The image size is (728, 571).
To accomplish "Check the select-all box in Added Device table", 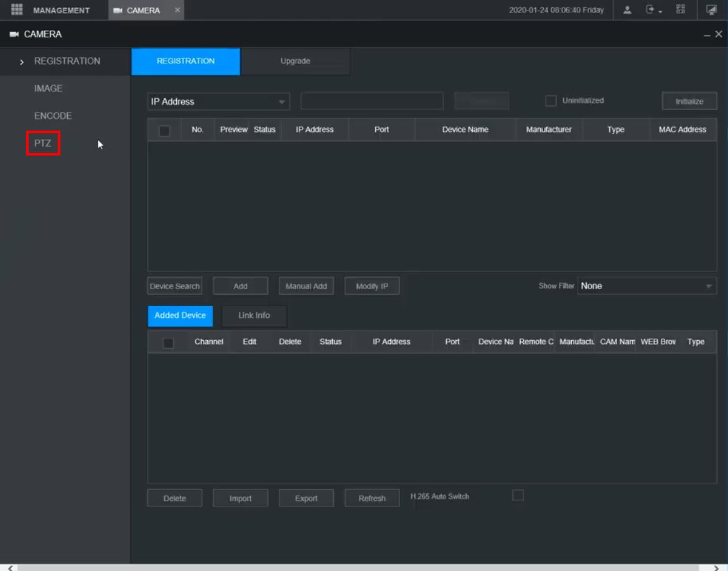I will tap(168, 342).
